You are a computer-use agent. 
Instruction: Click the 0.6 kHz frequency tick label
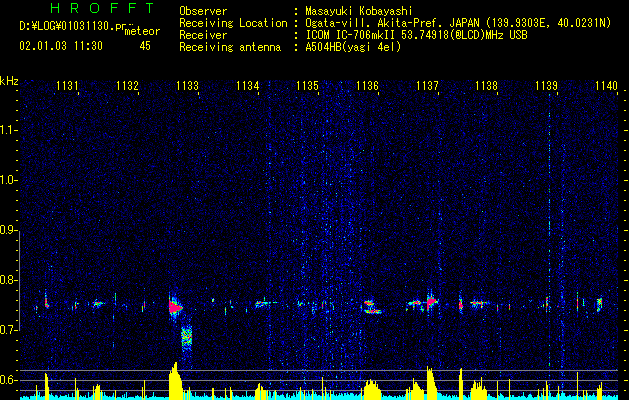coord(8,380)
